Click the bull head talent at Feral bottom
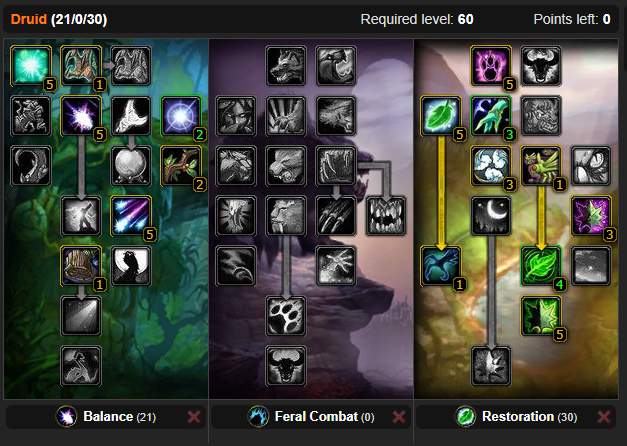 tap(286, 366)
